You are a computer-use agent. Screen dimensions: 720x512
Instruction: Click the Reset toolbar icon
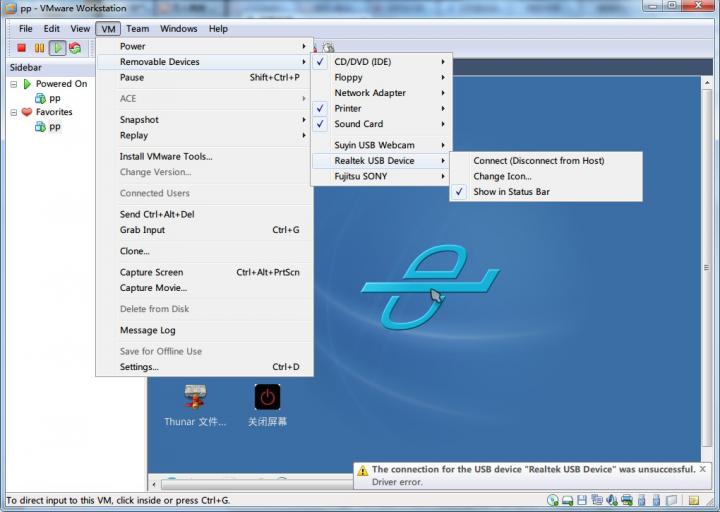point(75,48)
